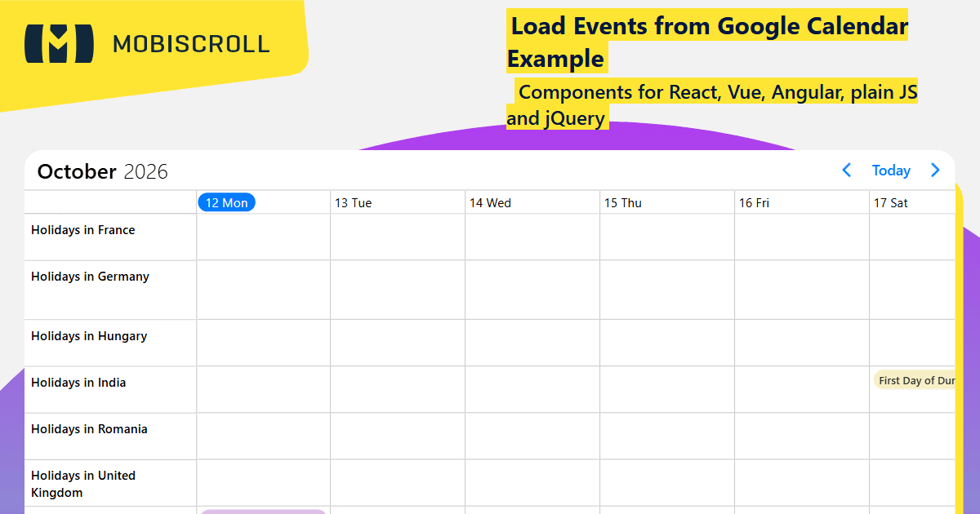Open the purple event below United Kingdom row
This screenshot has width=980, height=514.
coord(264,512)
